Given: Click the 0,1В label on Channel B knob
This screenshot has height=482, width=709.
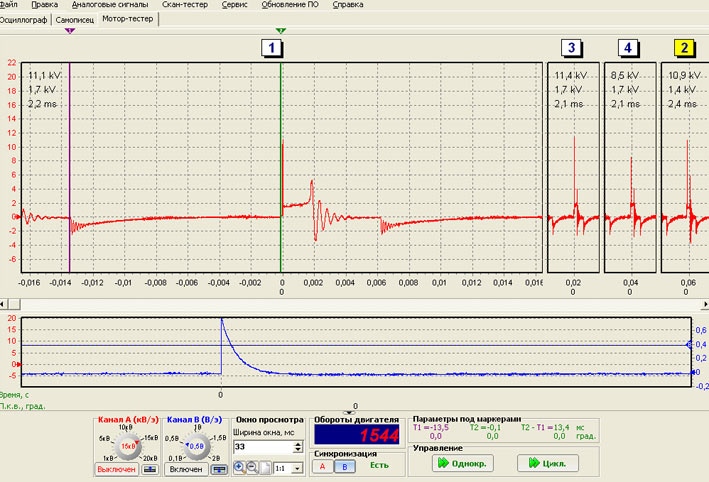Looking at the screenshot, I should pyautogui.click(x=173, y=458).
